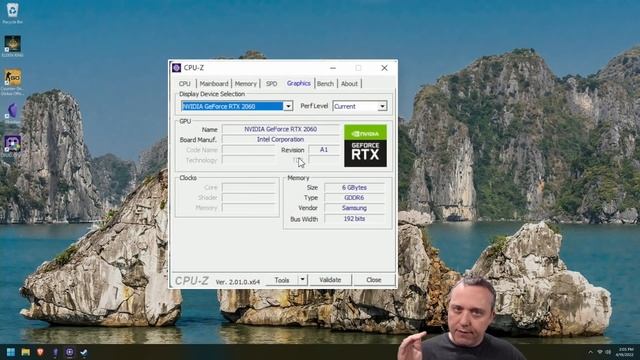Select the Graphics tab
Viewport: 640px width, 360px height.
(x=298, y=83)
